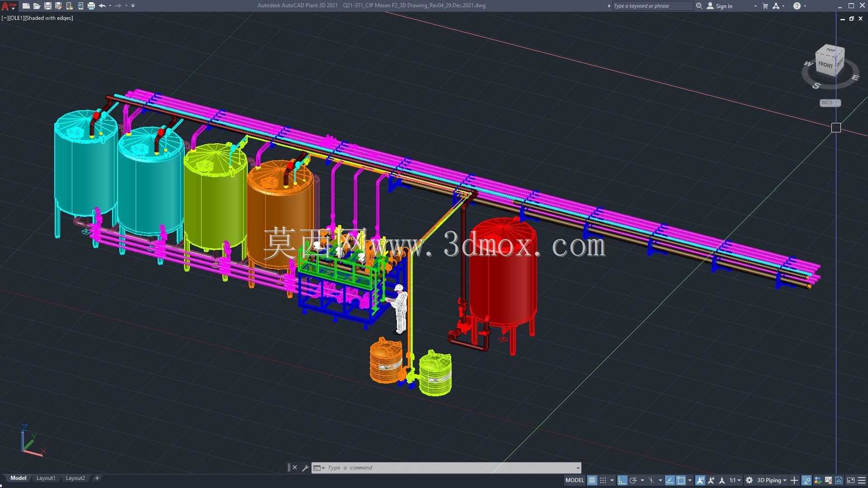Toggle Ortho mode
Image resolution: width=868 pixels, height=488 pixels.
[x=623, y=480]
